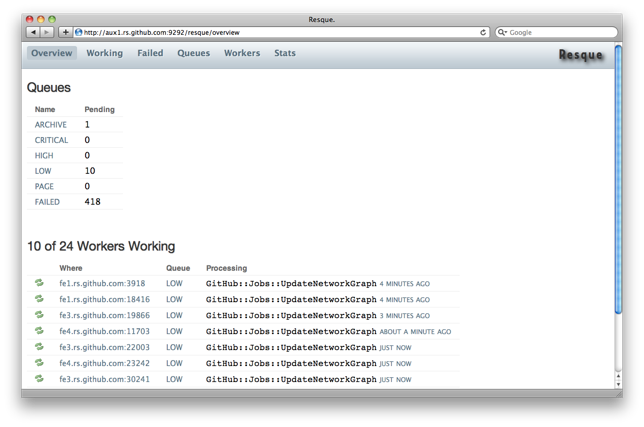Open worker fe1.rs.github.com:3918

[x=102, y=283]
